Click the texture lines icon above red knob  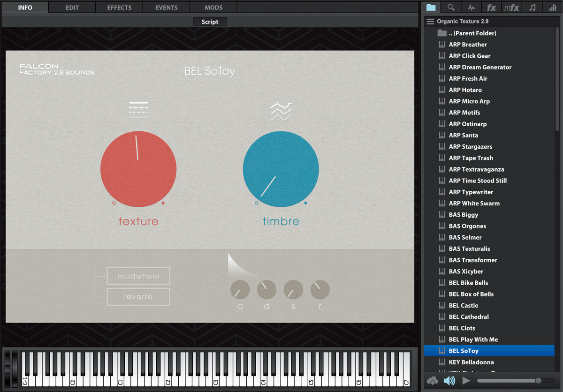(x=138, y=110)
